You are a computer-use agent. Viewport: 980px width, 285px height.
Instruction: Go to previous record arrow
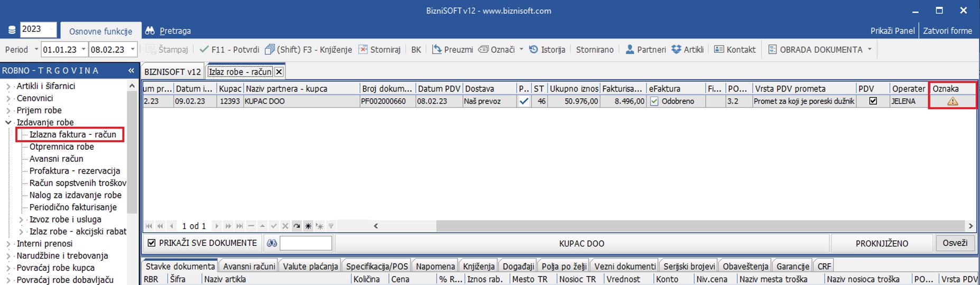[171, 226]
